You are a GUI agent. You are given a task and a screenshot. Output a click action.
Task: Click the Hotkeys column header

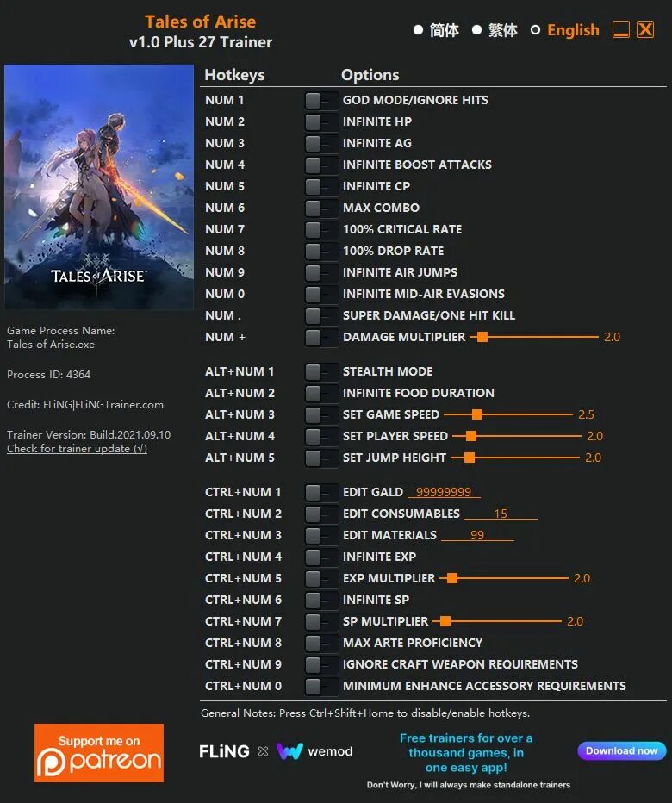[x=234, y=75]
